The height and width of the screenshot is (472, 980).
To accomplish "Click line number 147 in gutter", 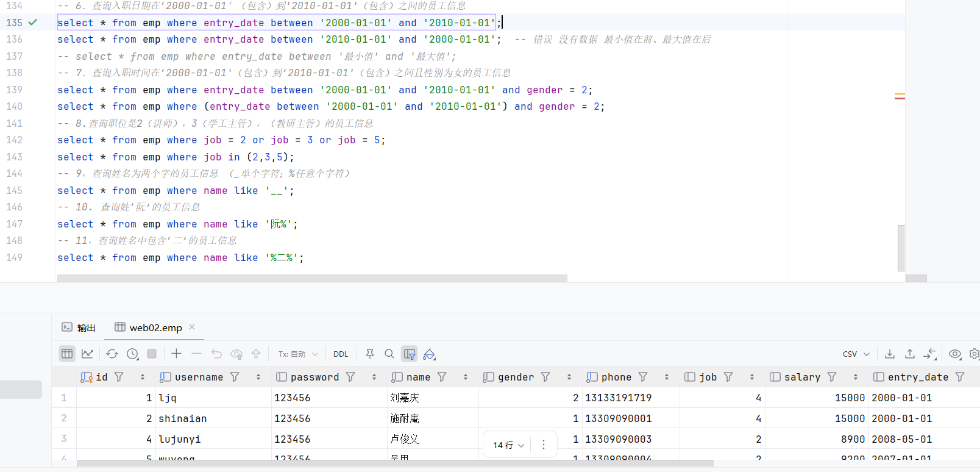I will (14, 224).
